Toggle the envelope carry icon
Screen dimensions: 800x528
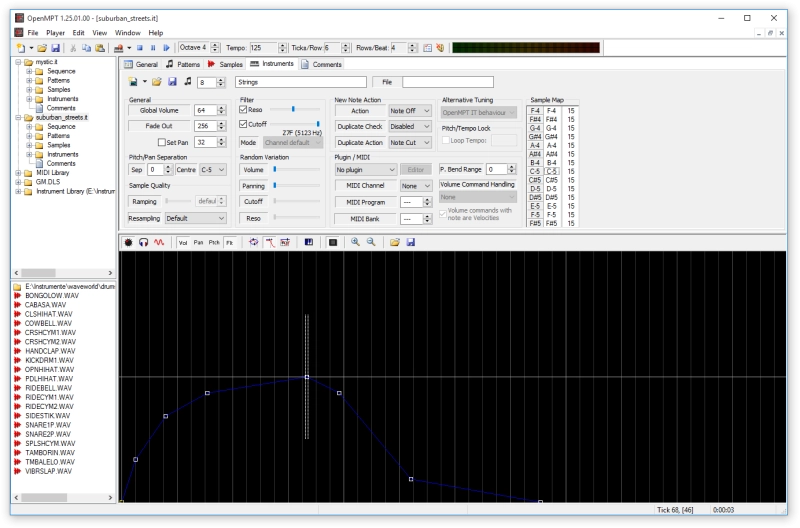pos(285,242)
